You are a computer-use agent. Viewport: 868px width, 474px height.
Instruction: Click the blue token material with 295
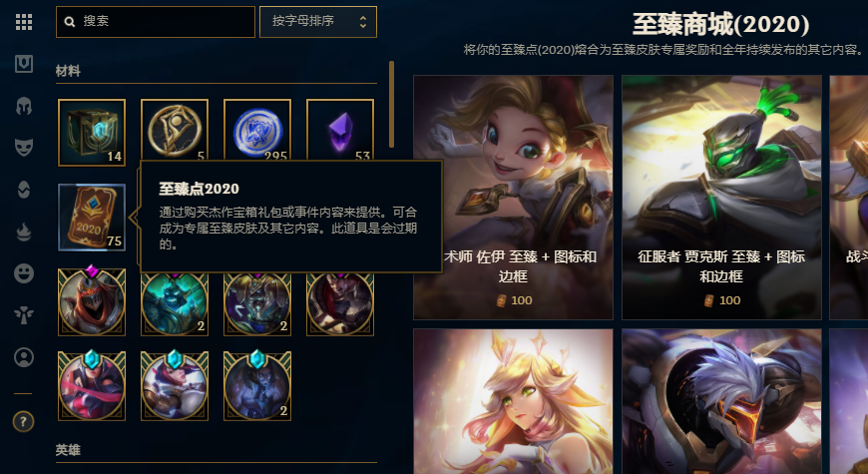(257, 133)
